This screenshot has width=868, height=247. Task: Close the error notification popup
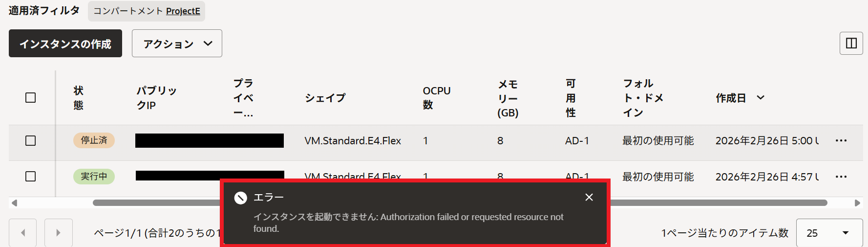[589, 197]
